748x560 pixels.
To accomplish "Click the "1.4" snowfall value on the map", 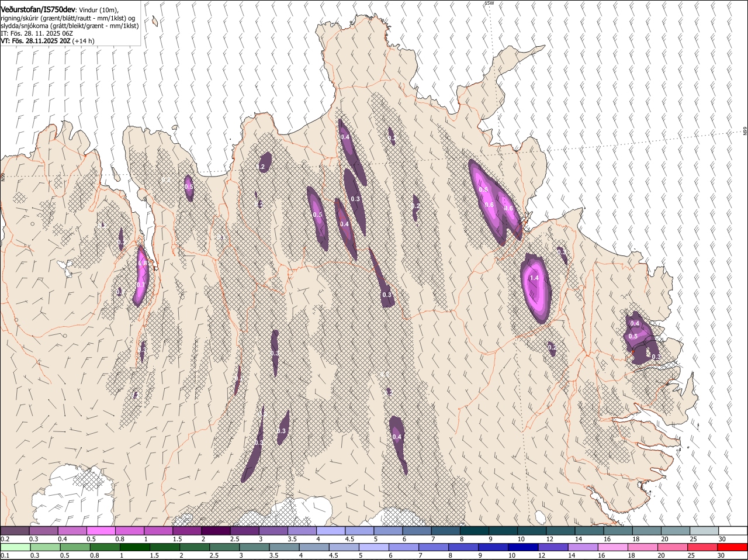I will 534,278.
